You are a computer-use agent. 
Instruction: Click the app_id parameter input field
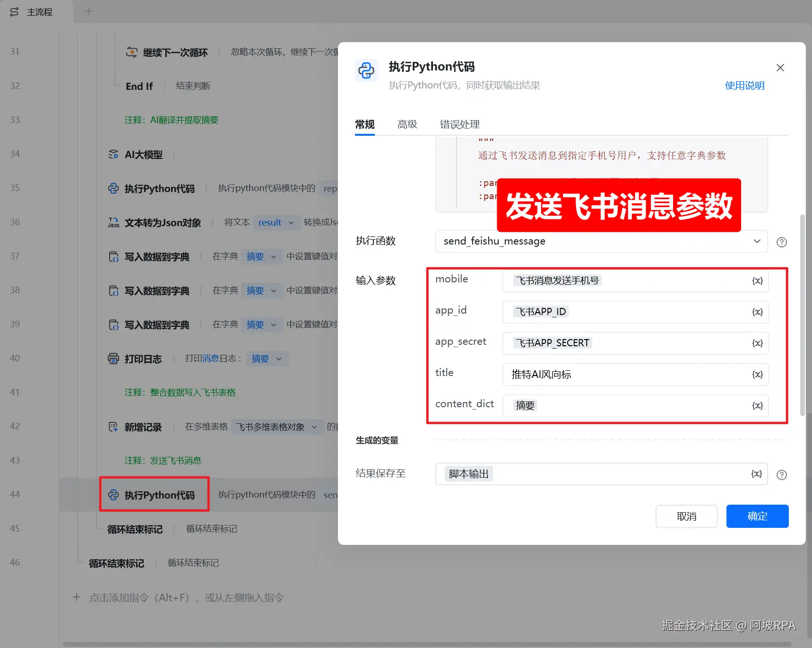point(635,312)
